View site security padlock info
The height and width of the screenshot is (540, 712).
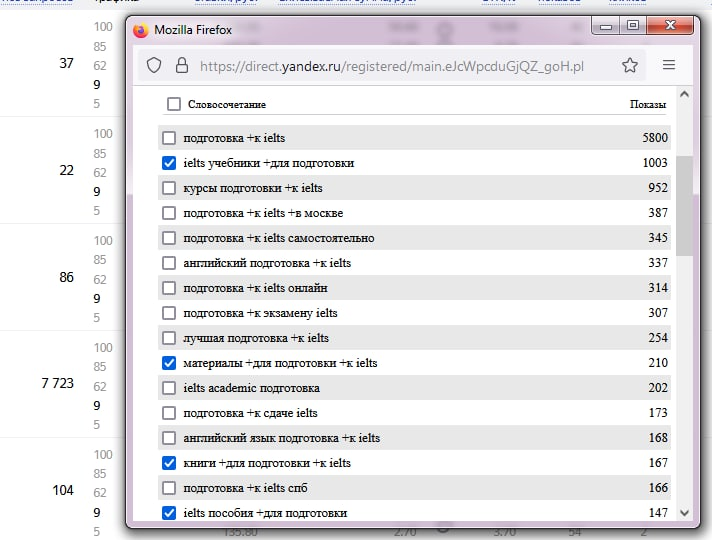click(182, 65)
